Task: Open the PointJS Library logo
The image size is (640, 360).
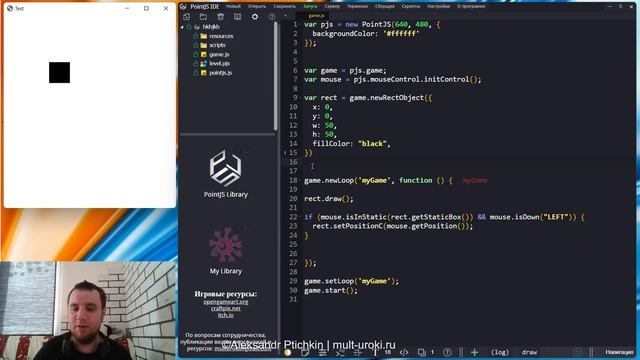Action: point(225,168)
